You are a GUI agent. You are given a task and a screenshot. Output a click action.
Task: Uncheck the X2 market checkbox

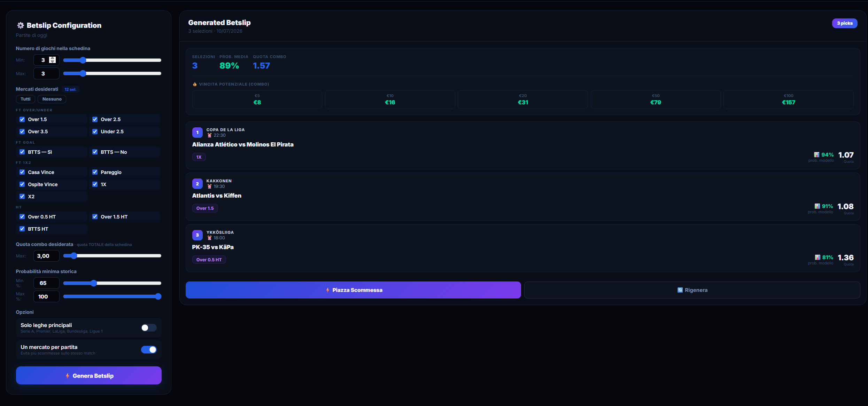[x=22, y=197]
